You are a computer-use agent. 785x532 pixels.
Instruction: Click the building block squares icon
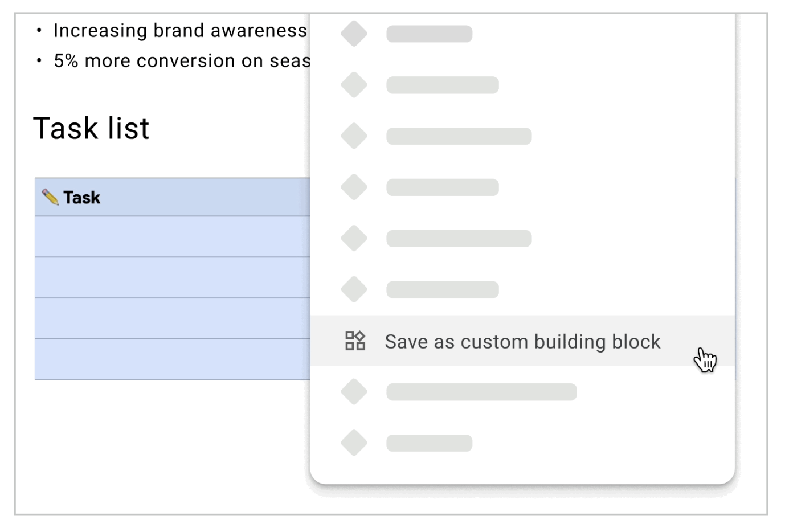coord(355,341)
